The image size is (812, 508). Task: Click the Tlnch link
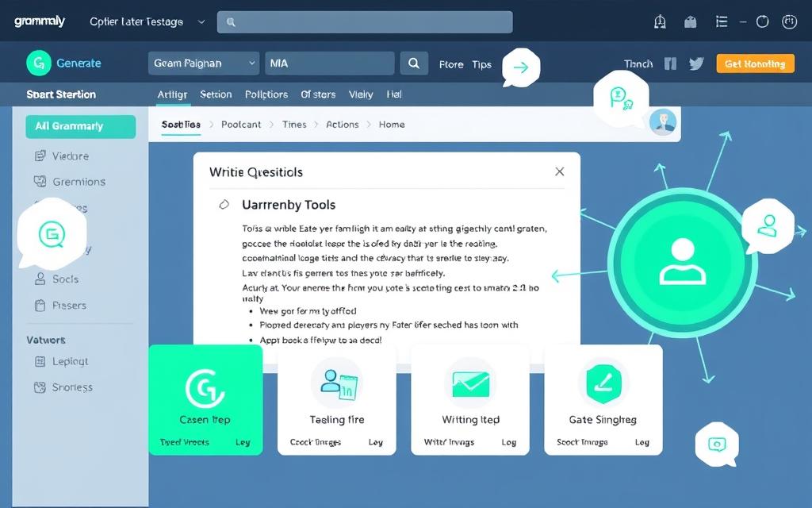click(638, 63)
